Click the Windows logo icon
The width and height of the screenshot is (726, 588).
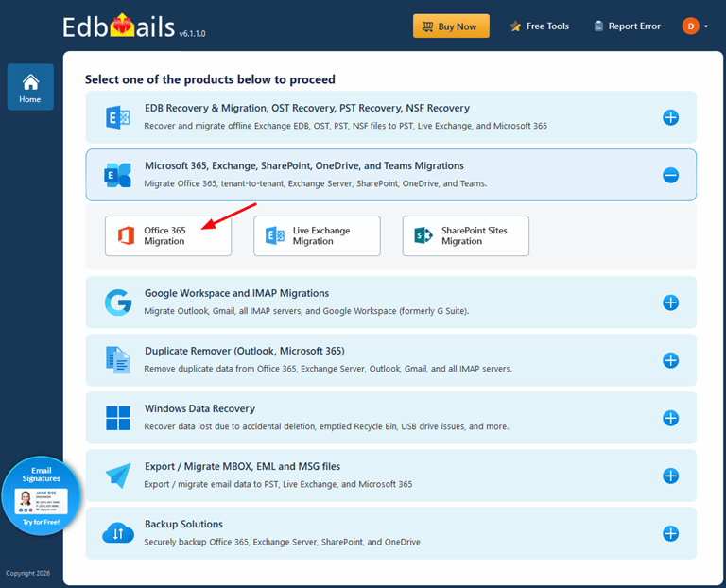[x=118, y=418]
